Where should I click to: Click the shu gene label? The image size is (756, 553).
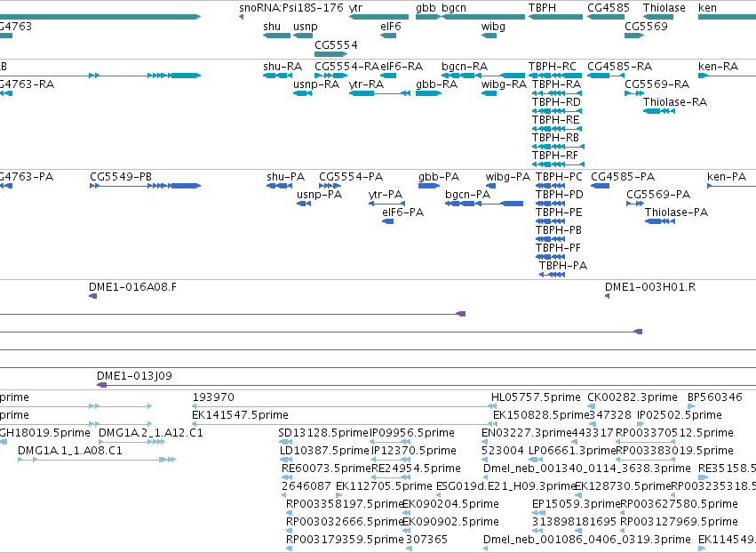272,26
